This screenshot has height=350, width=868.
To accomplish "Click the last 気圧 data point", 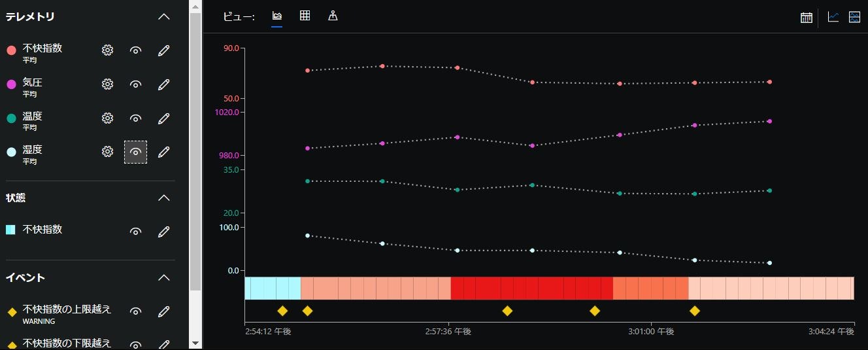I will (x=770, y=121).
